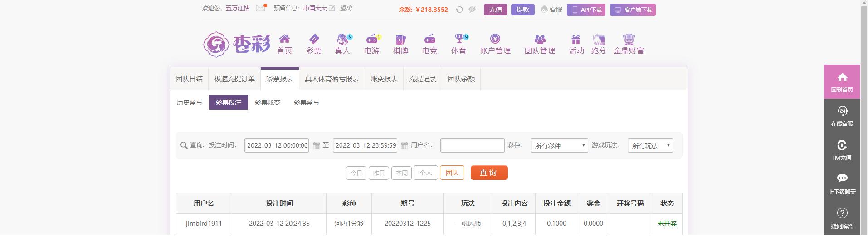Click 回到首页 sidebar home button
868x249 pixels.
pyautogui.click(x=842, y=82)
